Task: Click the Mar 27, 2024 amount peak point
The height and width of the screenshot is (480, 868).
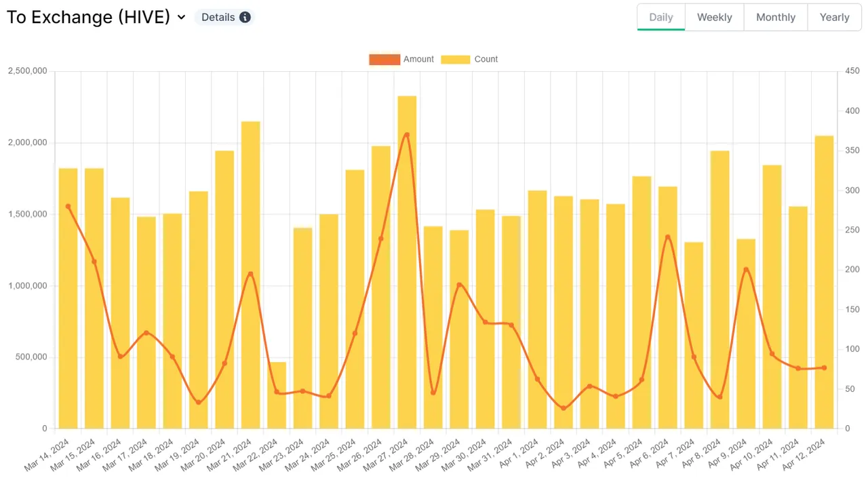Action: coord(407,135)
